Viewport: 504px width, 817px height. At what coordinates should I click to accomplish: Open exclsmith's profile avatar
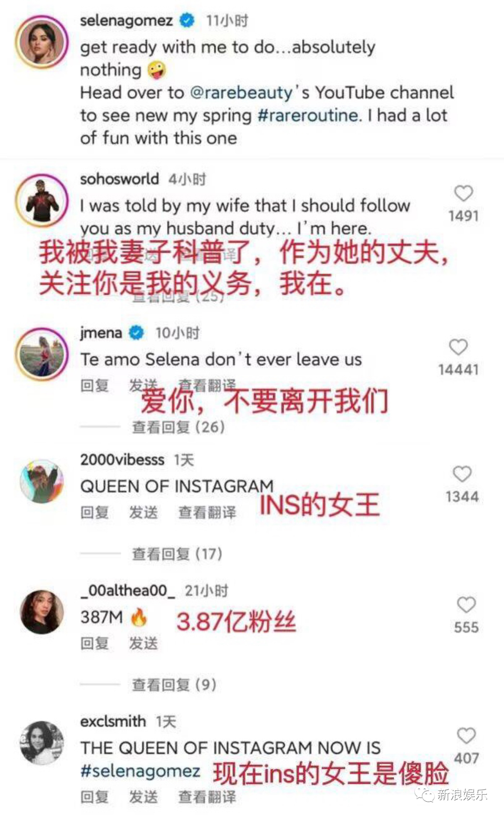(42, 743)
